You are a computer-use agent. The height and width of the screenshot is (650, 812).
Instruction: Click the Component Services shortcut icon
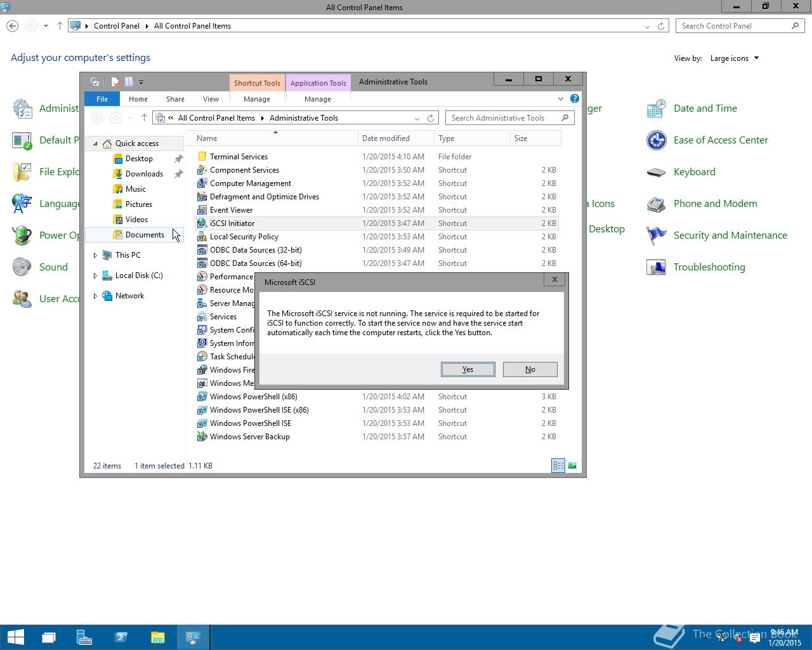tap(202, 169)
